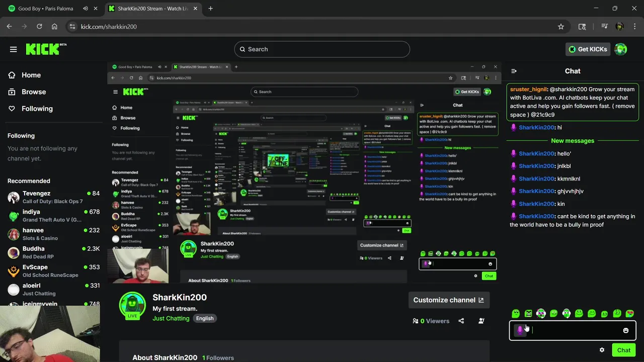Open indiya recommended channel

coord(53,216)
